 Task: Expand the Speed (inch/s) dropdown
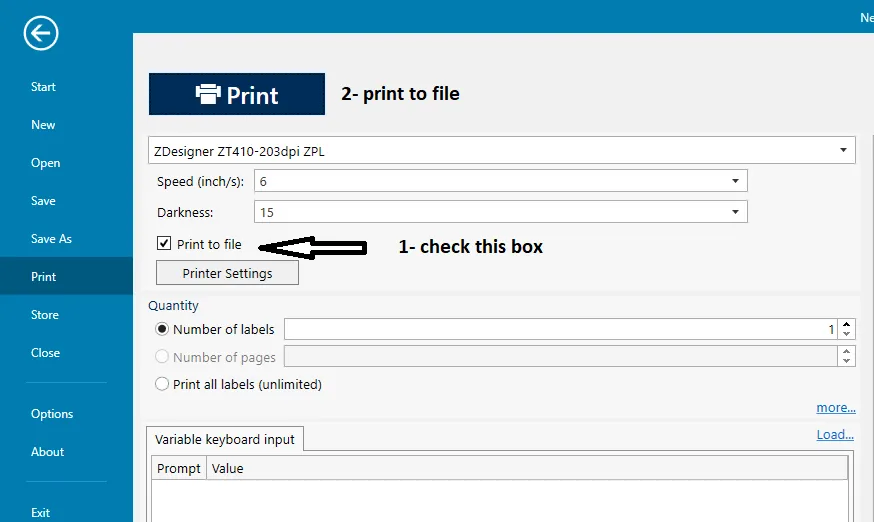coord(501,181)
